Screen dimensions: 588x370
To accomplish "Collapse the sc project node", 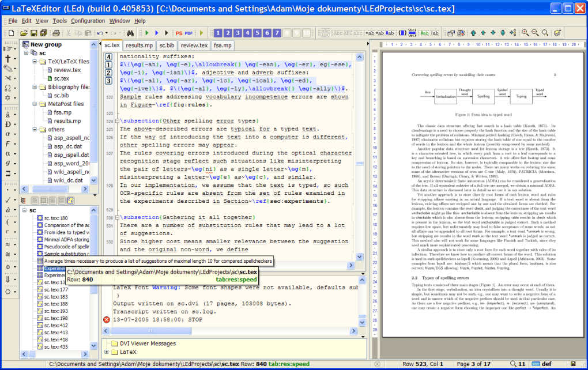I will pyautogui.click(x=27, y=53).
